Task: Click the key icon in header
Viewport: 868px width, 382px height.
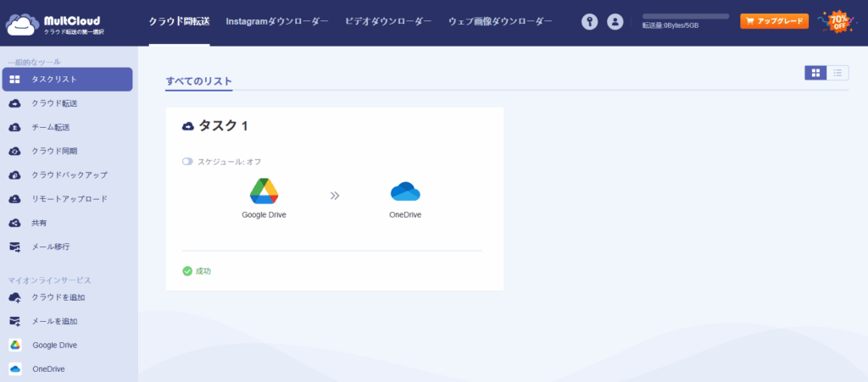Action: [x=590, y=22]
